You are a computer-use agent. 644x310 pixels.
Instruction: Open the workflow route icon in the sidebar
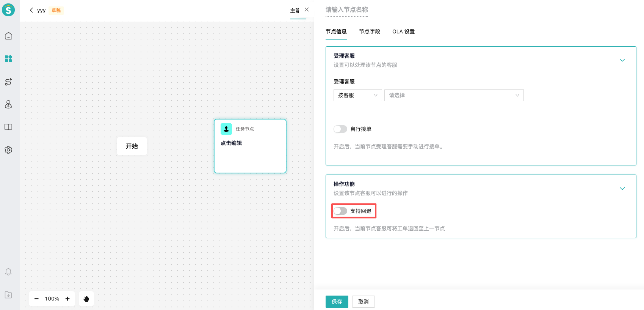tap(8, 82)
